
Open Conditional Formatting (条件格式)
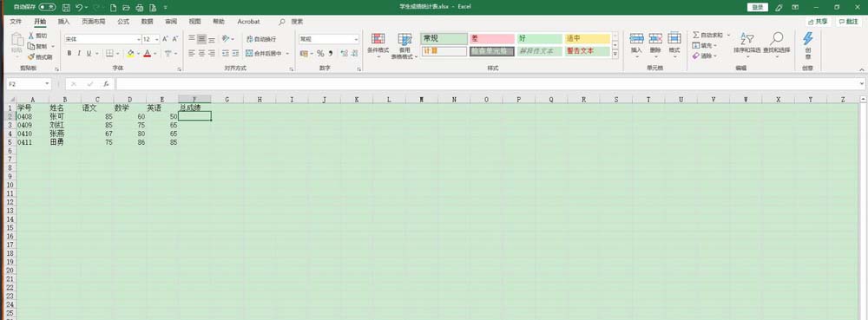pos(378,46)
